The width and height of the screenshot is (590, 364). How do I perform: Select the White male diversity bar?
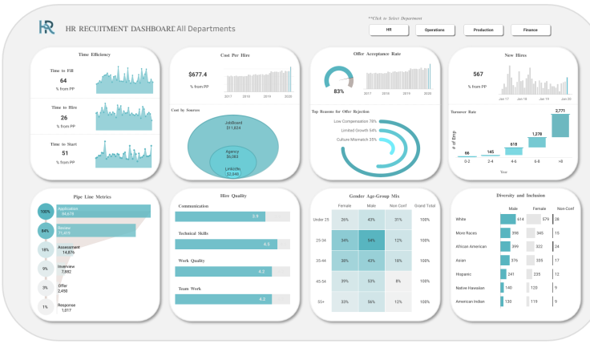click(x=508, y=219)
